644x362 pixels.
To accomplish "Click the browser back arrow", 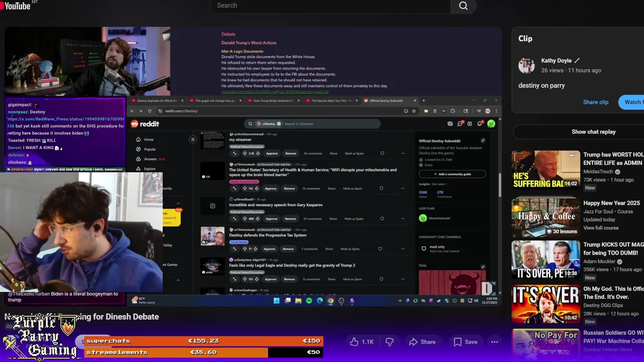I will [x=132, y=111].
